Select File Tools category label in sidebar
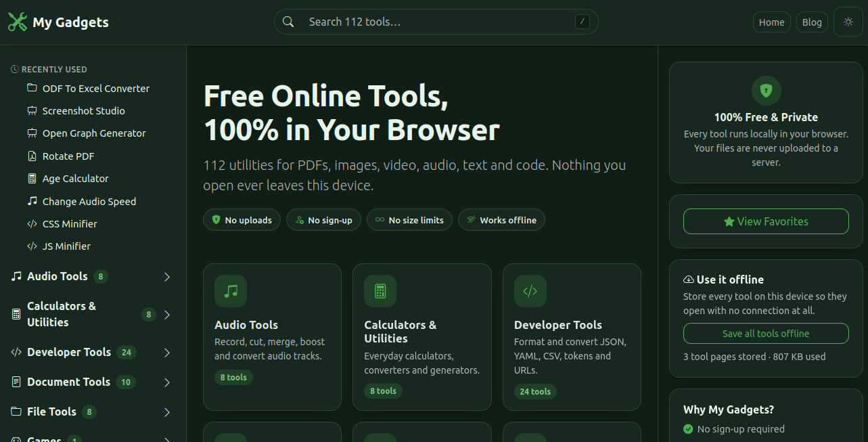The width and height of the screenshot is (868, 442). click(51, 412)
